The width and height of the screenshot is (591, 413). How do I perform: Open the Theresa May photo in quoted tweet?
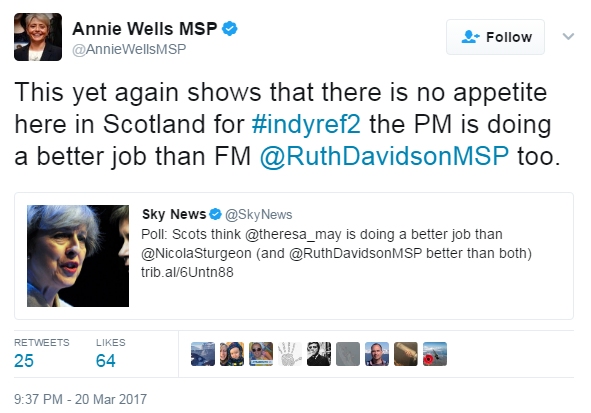(78, 256)
